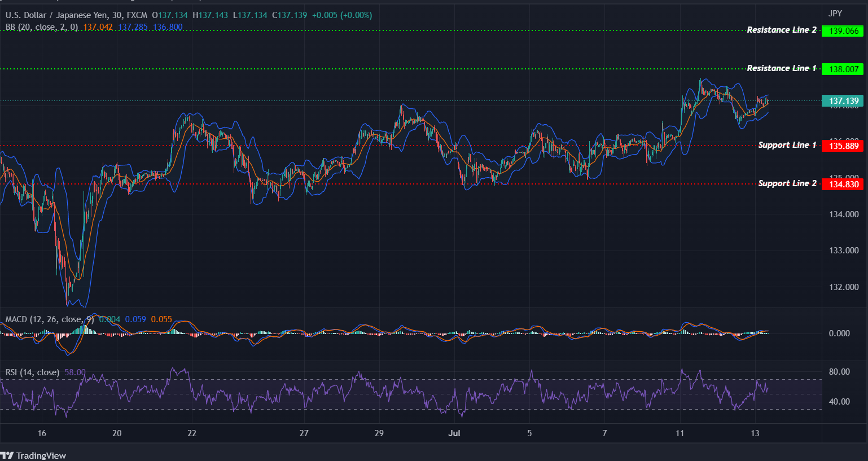Click the Jul label on the time axis
This screenshot has width=868, height=461.
click(x=455, y=433)
